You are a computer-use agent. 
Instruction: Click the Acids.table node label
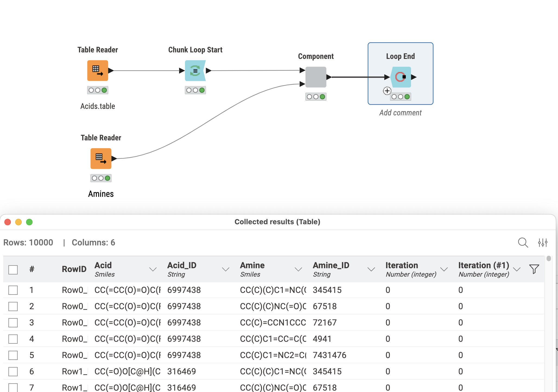[x=98, y=106]
